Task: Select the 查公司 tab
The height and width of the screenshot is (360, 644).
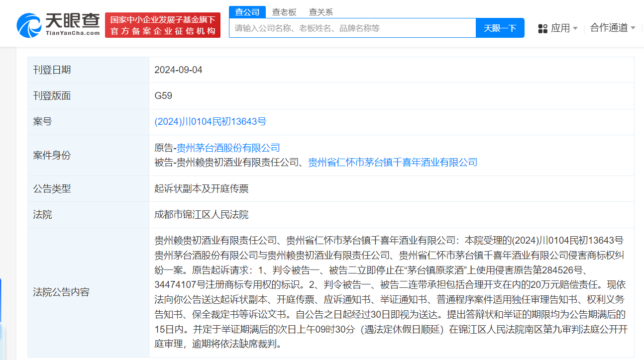Action: click(247, 11)
